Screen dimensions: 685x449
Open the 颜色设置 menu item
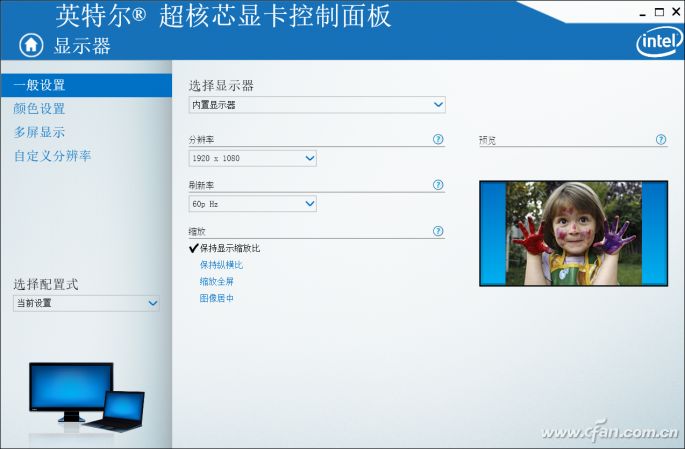tap(39, 108)
